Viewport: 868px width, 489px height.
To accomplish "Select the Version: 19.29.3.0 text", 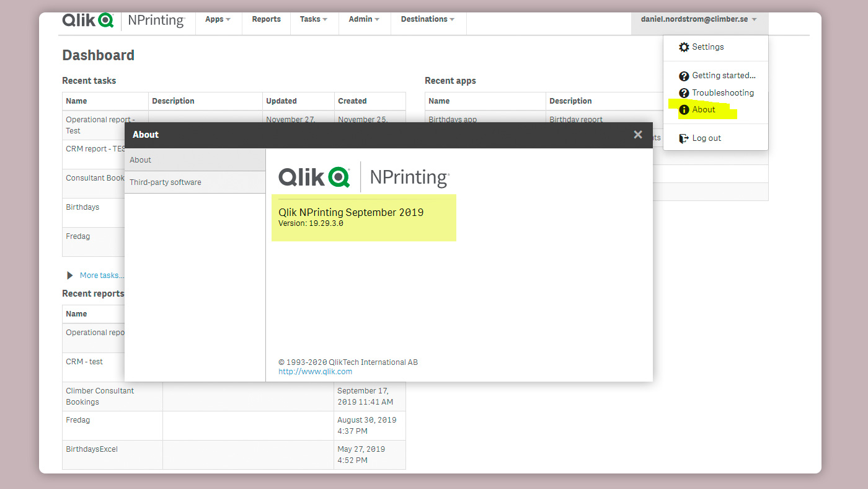I will [x=311, y=223].
